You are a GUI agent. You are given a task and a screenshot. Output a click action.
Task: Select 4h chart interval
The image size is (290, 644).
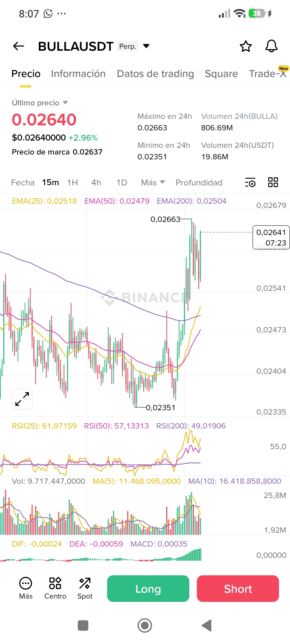click(96, 182)
